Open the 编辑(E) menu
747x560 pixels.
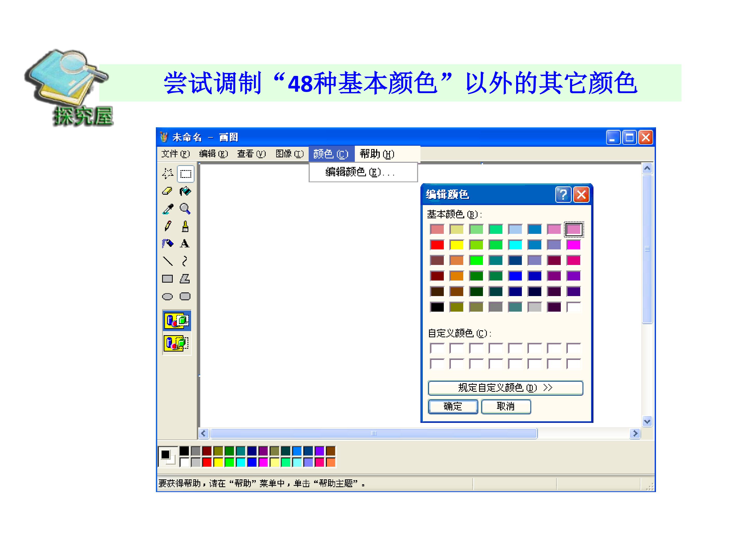click(x=214, y=154)
